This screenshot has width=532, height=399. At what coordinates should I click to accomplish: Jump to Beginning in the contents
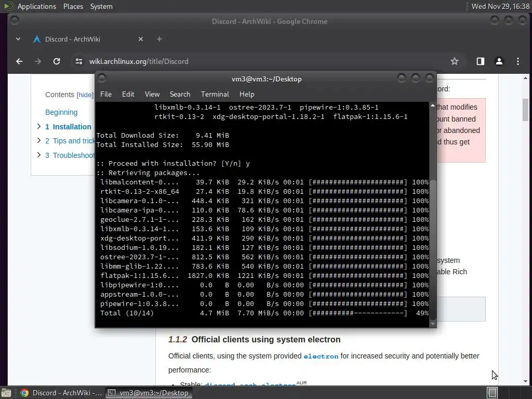coord(61,112)
